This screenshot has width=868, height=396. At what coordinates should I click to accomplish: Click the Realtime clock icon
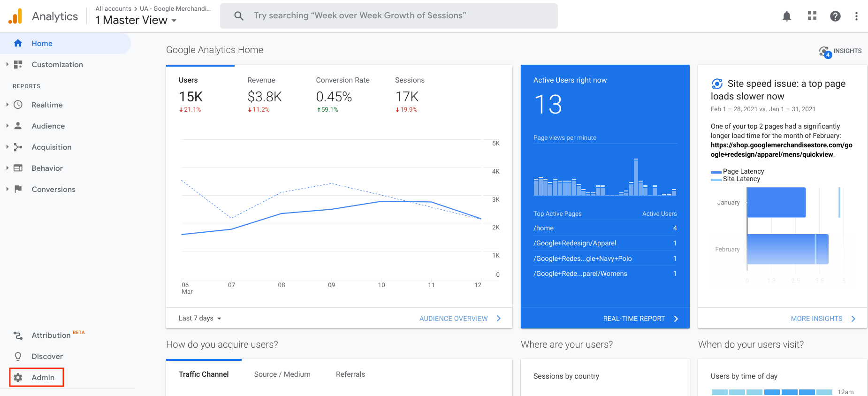coord(18,105)
